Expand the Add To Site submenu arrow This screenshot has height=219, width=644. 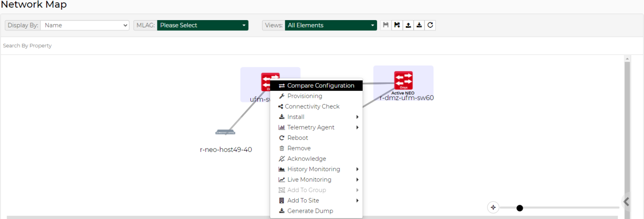coord(357,201)
